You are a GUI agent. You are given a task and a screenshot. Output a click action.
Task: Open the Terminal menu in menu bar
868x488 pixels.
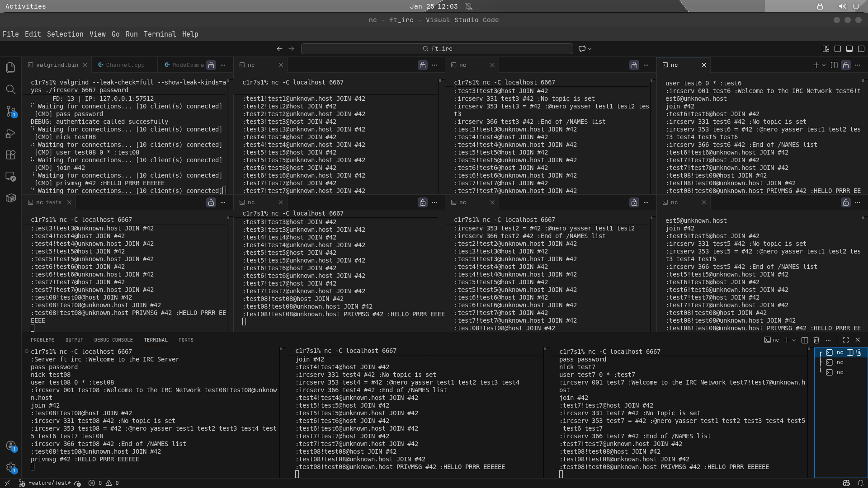click(x=160, y=34)
